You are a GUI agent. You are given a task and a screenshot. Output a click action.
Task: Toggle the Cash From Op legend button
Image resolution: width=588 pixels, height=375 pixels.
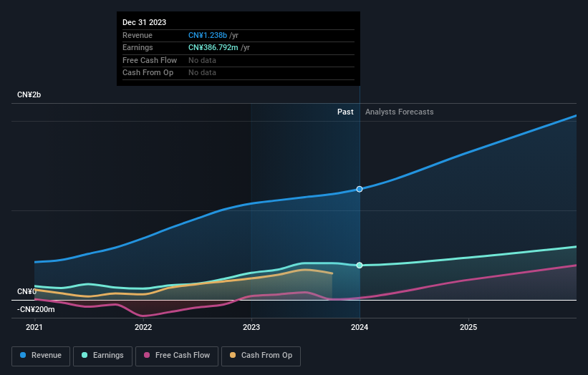[261, 356]
